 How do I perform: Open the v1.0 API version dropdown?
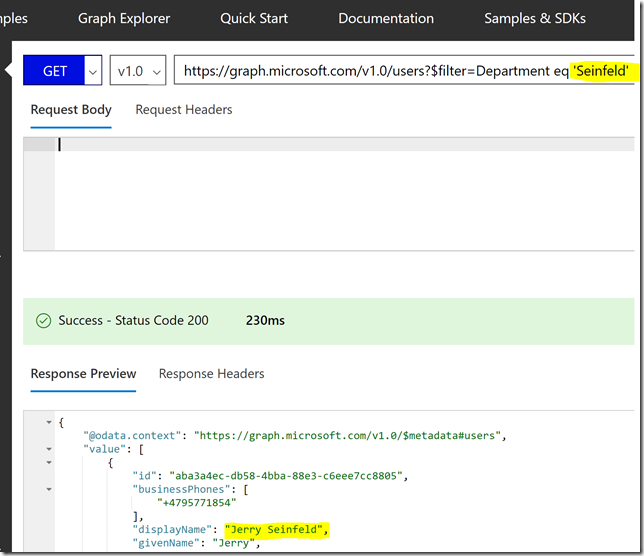(138, 71)
